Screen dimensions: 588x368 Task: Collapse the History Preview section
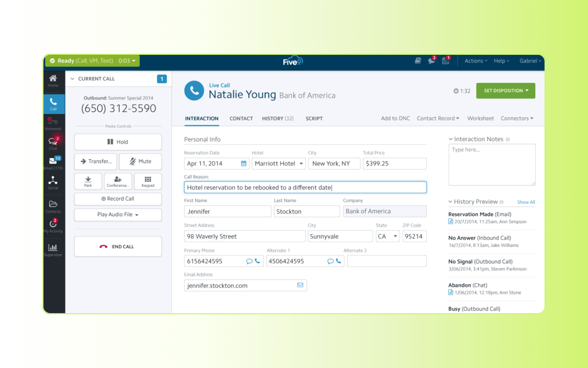pyautogui.click(x=450, y=202)
